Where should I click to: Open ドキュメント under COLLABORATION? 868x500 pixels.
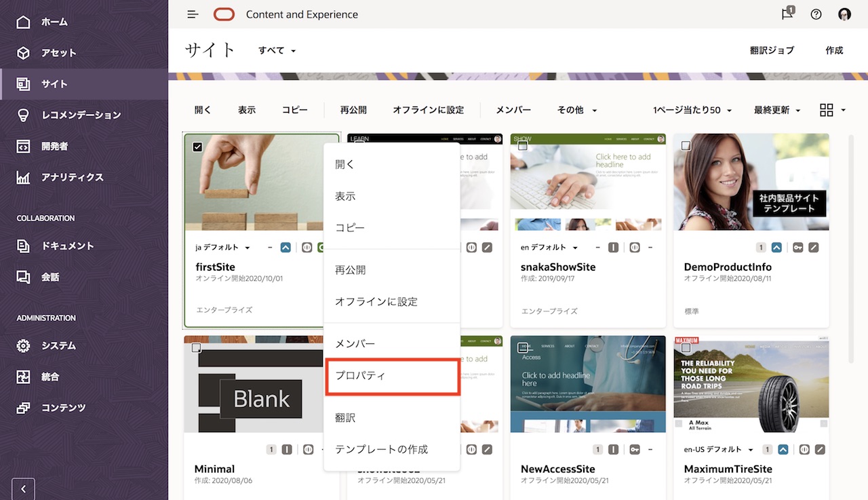65,246
